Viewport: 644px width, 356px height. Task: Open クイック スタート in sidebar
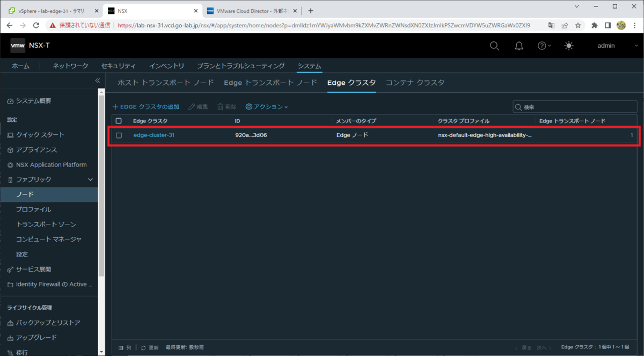tap(40, 135)
